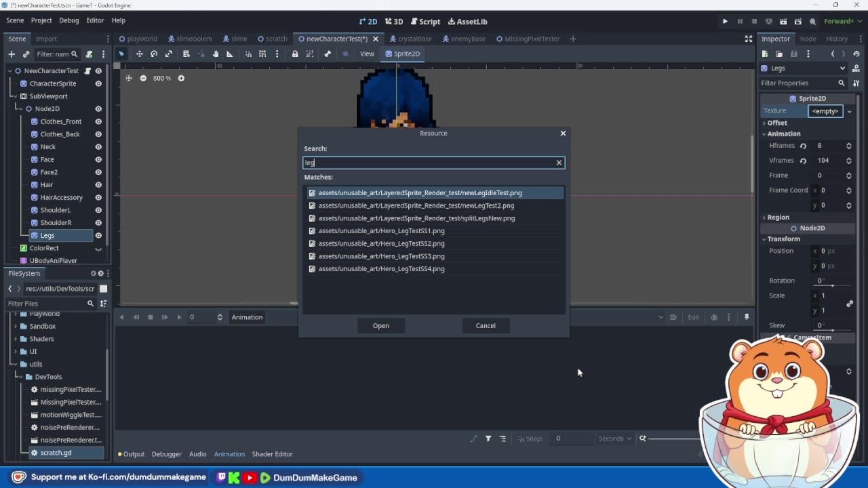Toggle visibility of Hair node
Viewport: 868px width, 488px height.
tap(98, 184)
